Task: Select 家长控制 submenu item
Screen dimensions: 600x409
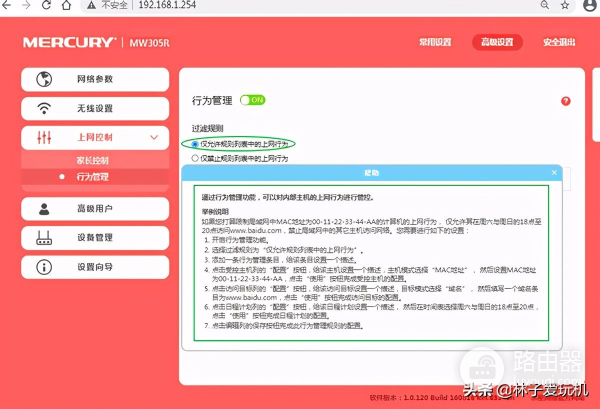Action: 93,160
